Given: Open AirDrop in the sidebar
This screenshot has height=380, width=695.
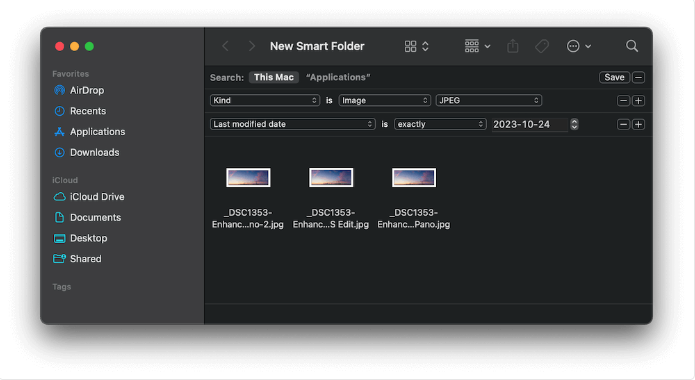Looking at the screenshot, I should [79, 90].
